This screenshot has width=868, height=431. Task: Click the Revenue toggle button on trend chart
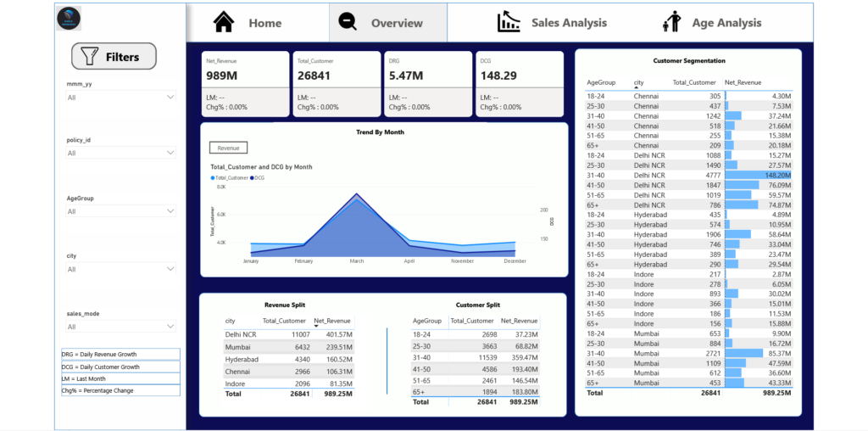228,148
